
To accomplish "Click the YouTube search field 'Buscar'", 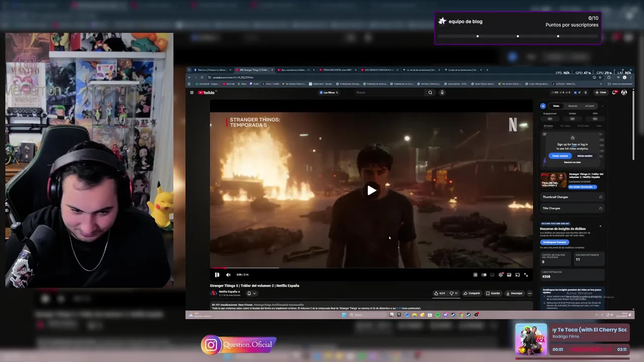I will [x=389, y=93].
